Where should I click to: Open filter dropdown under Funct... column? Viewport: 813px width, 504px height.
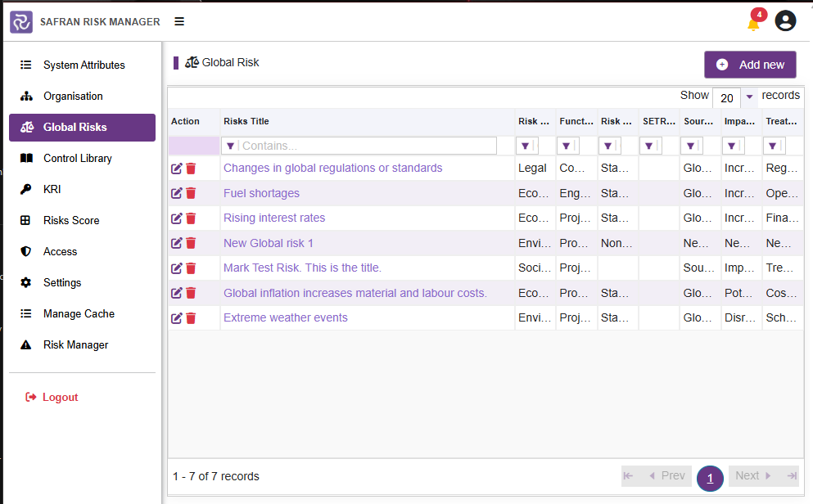[x=567, y=146]
